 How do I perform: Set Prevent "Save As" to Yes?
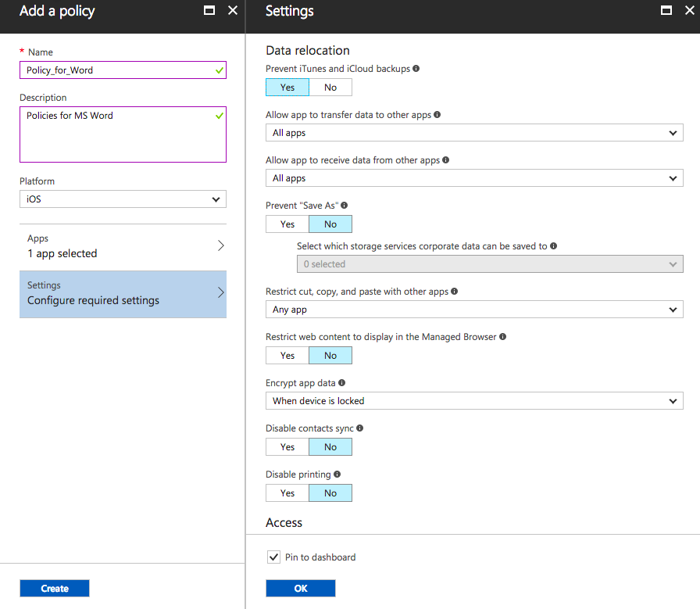287,224
